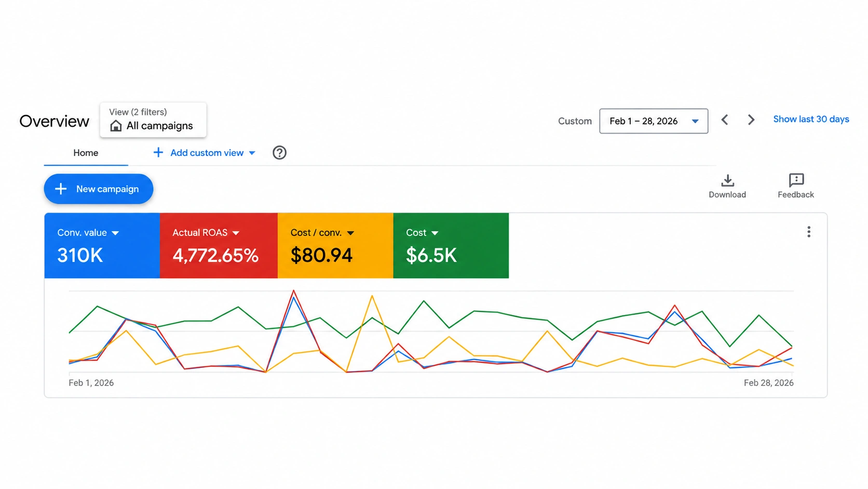This screenshot has width=868, height=489.
Task: Select the Home tab
Action: pos(86,153)
